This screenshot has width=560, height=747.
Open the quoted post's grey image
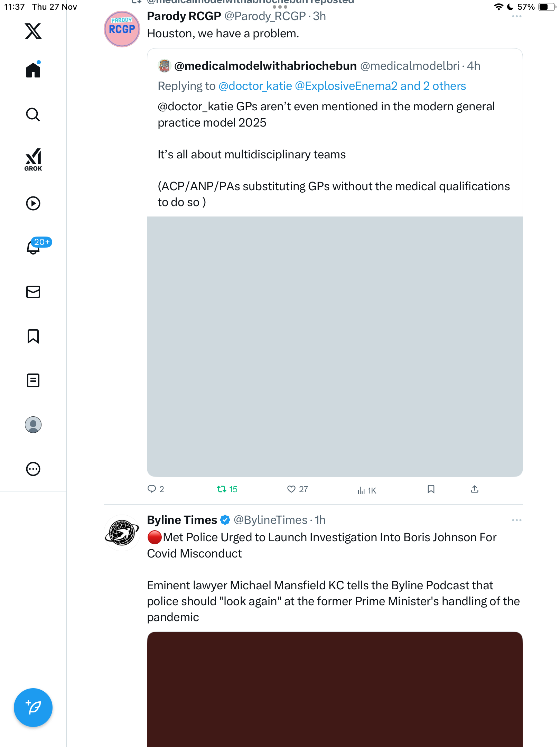click(x=335, y=347)
